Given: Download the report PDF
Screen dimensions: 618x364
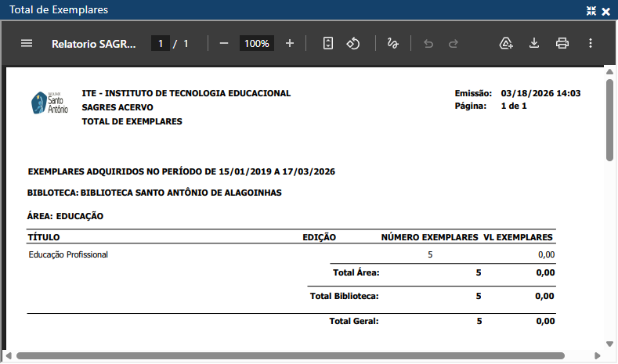Looking at the screenshot, I should (x=534, y=43).
